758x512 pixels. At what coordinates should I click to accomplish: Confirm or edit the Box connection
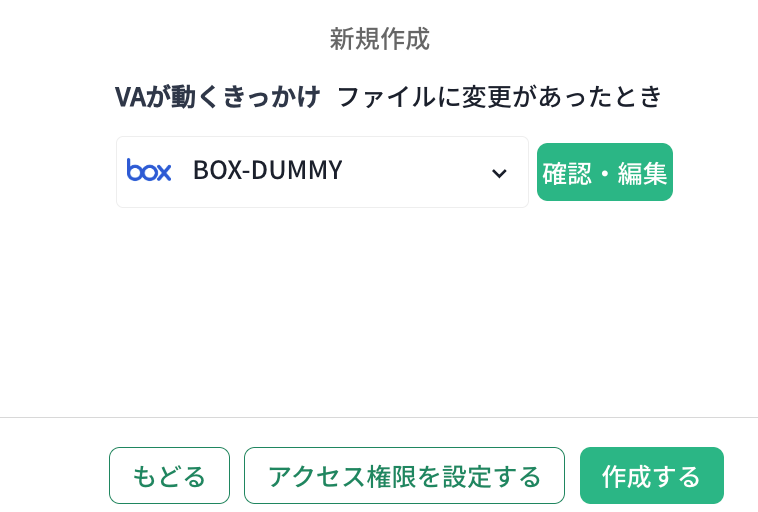click(x=605, y=172)
